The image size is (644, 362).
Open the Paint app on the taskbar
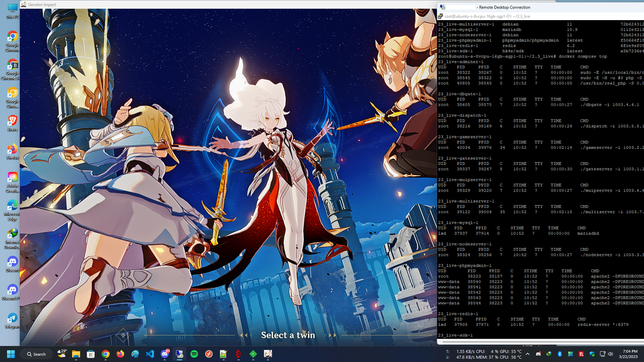pos(135,354)
